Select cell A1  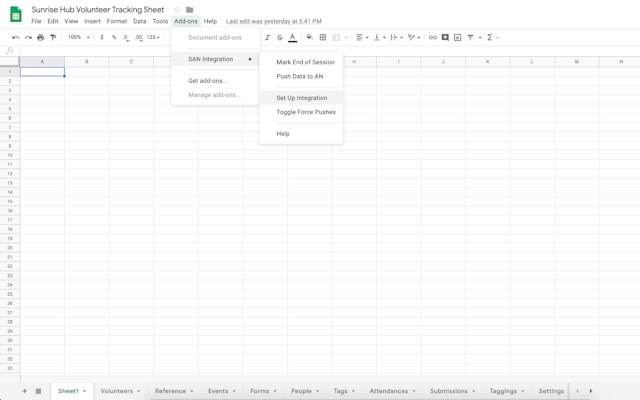tap(42, 72)
